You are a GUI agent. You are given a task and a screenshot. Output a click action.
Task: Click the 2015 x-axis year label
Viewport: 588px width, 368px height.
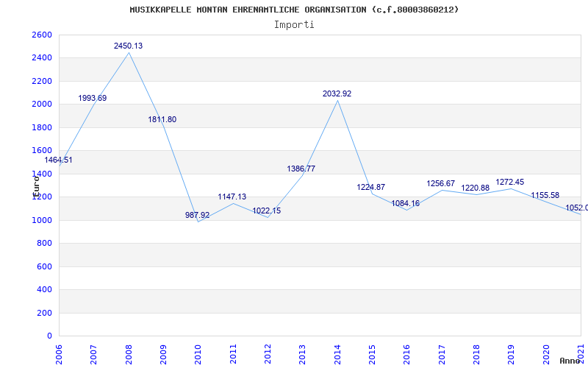click(372, 355)
